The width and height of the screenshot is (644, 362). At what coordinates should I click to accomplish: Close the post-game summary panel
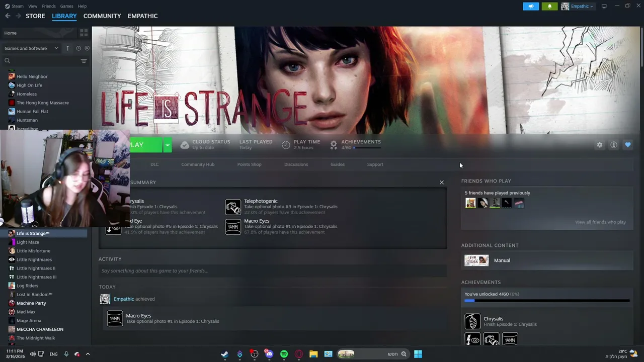coord(442,182)
